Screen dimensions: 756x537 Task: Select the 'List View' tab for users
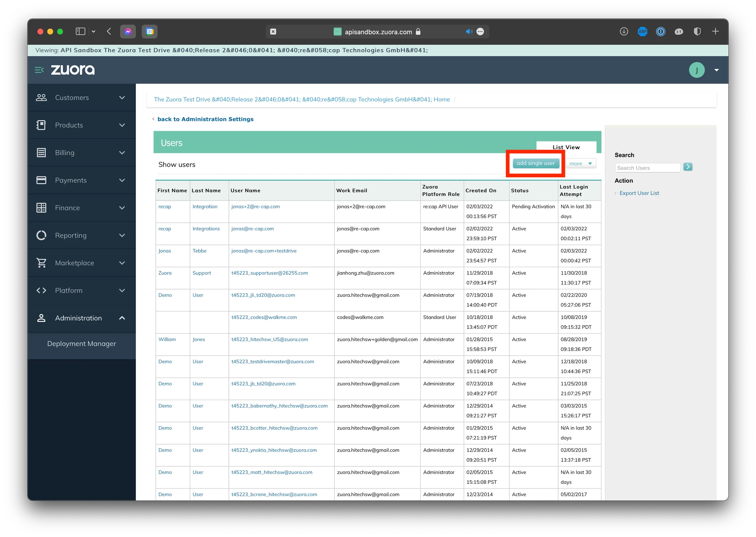click(566, 147)
